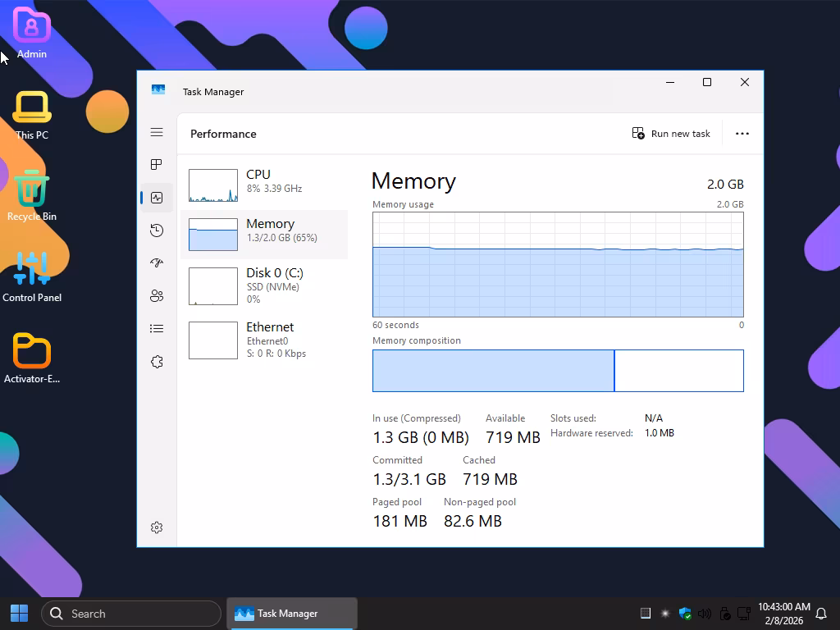Click the taskbar Search box
The height and width of the screenshot is (630, 840).
click(x=131, y=614)
